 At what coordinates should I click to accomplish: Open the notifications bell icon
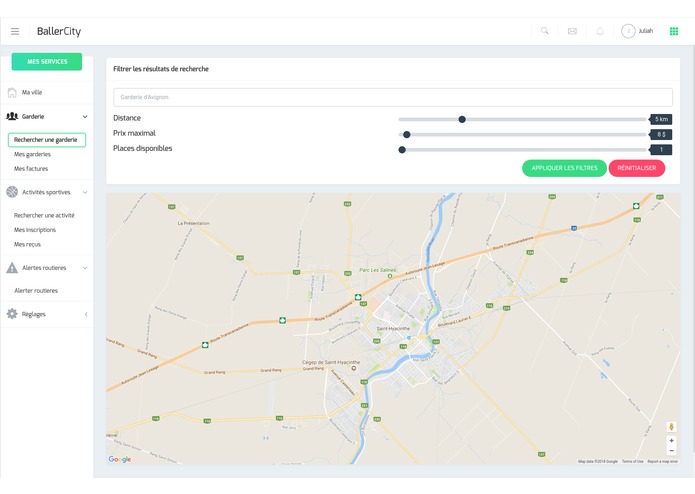[600, 31]
